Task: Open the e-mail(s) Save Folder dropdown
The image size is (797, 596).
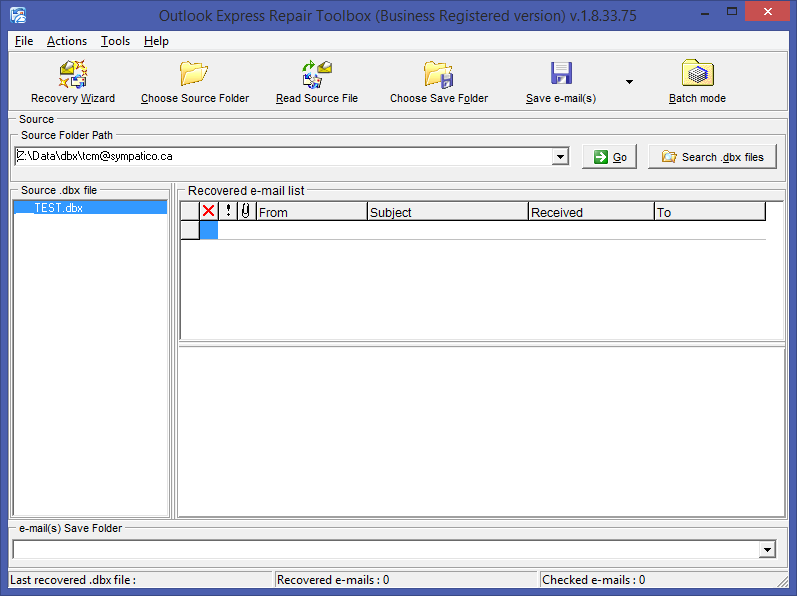Action: (x=767, y=549)
